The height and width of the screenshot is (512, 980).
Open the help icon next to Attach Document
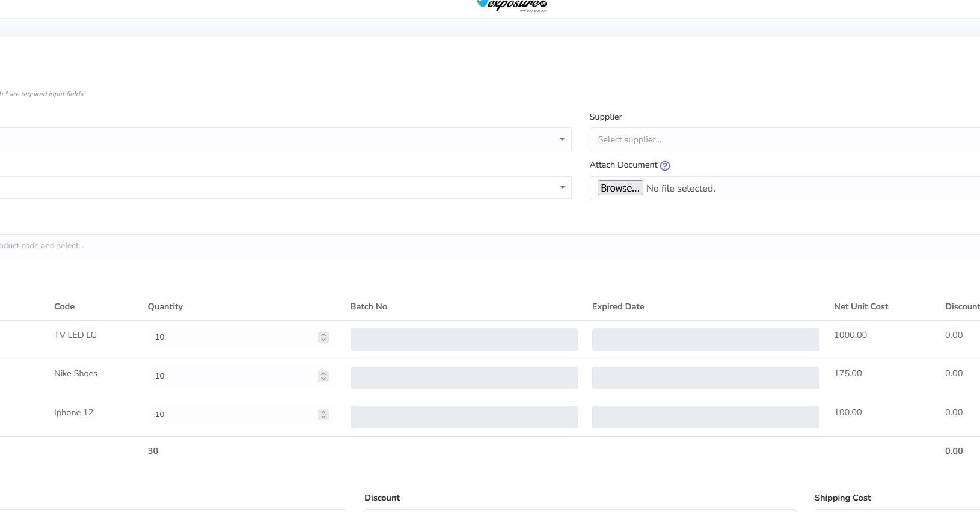[x=665, y=166]
